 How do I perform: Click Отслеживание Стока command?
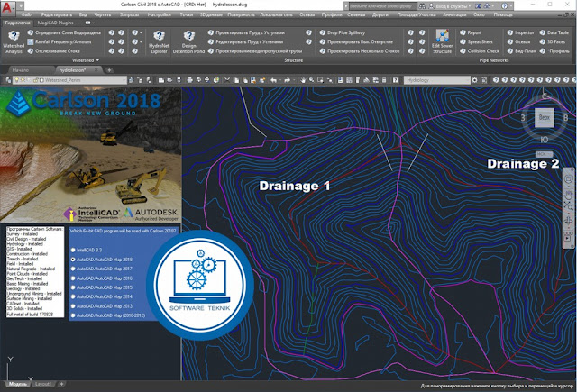tap(54, 51)
